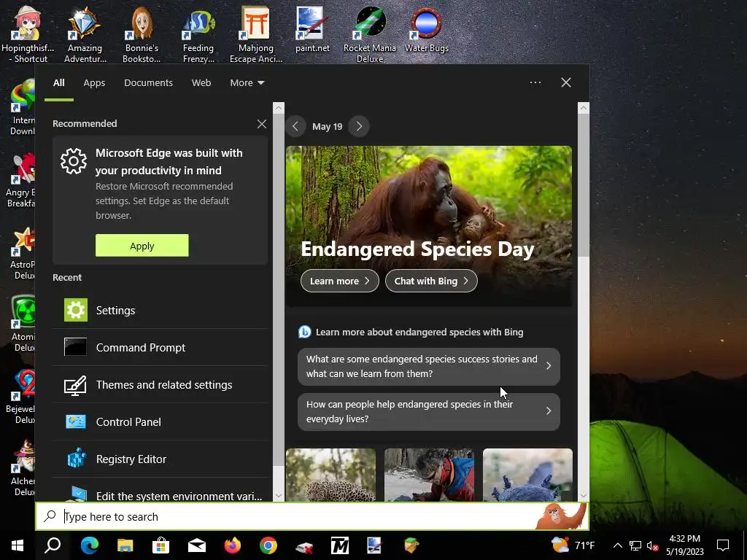Launch Firefox from the taskbar

tap(233, 545)
